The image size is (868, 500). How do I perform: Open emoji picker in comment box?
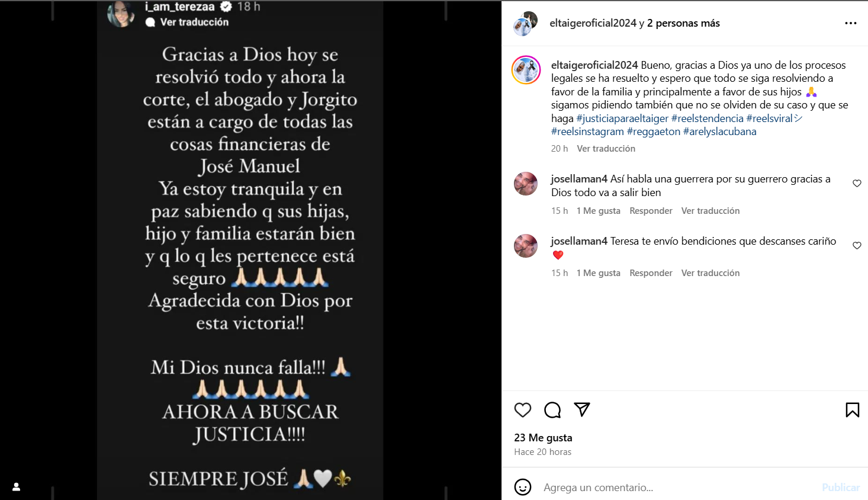point(523,487)
